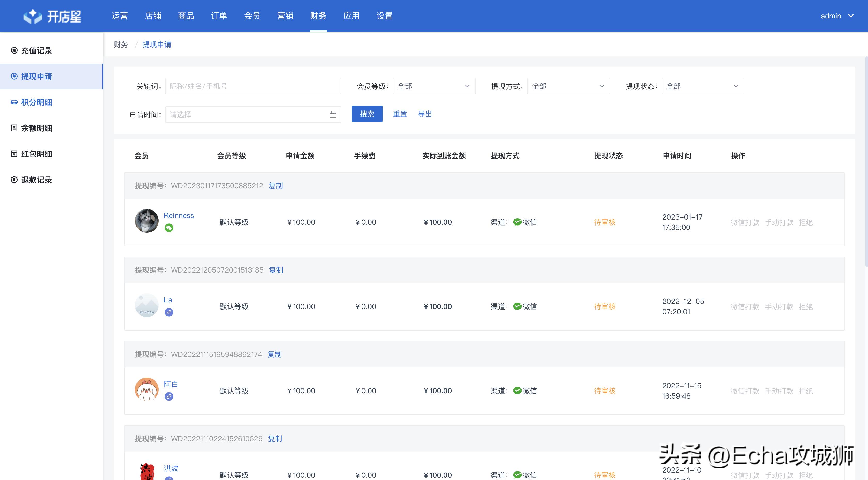Click the keyword search input field
The image size is (868, 480).
click(x=253, y=86)
